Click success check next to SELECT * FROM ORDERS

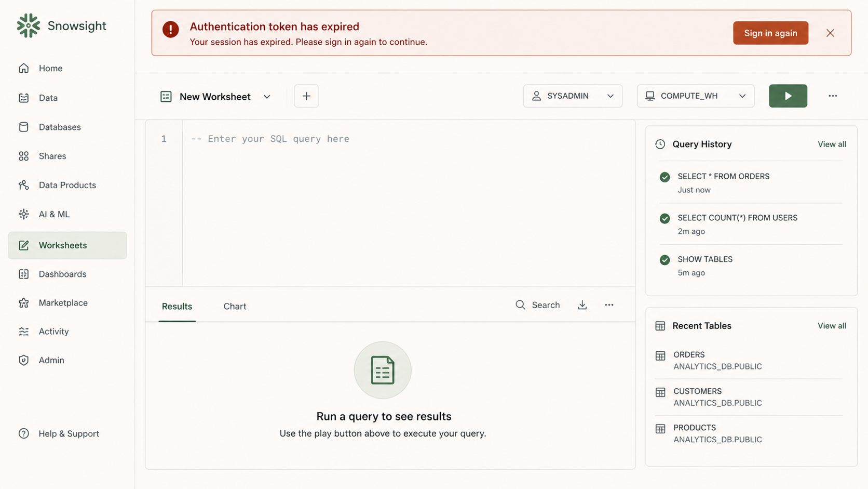click(x=664, y=177)
